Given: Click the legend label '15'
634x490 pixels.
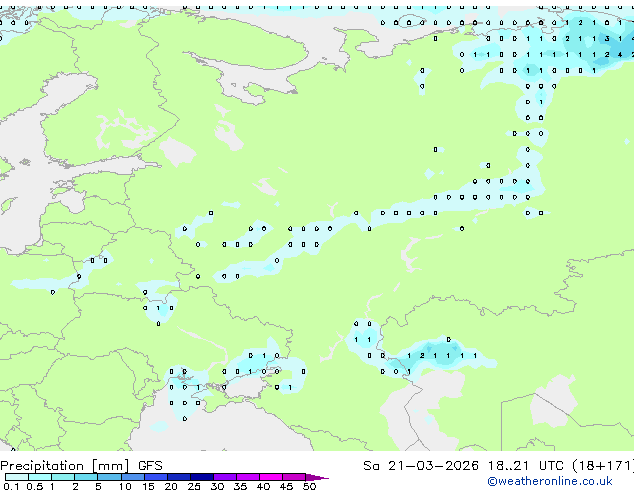Looking at the screenshot, I should (x=148, y=486).
